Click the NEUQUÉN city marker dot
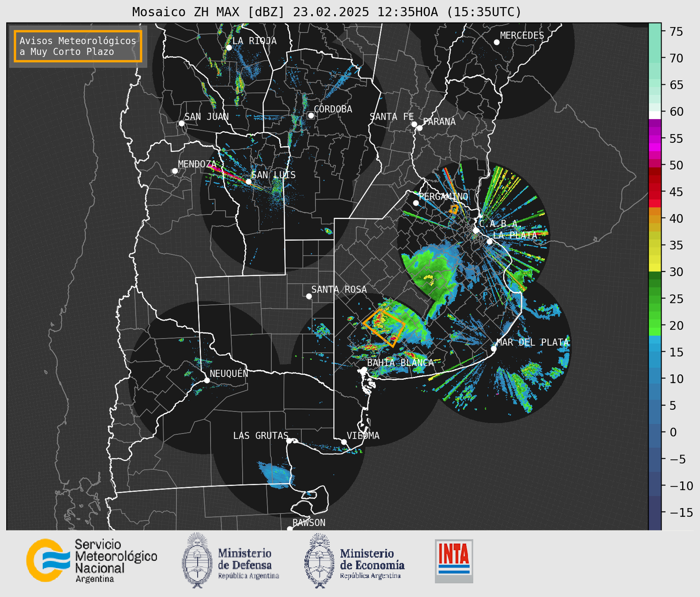 point(207,380)
